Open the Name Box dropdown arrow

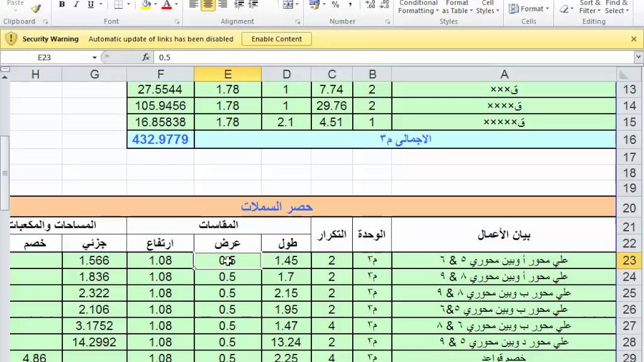coord(94,57)
